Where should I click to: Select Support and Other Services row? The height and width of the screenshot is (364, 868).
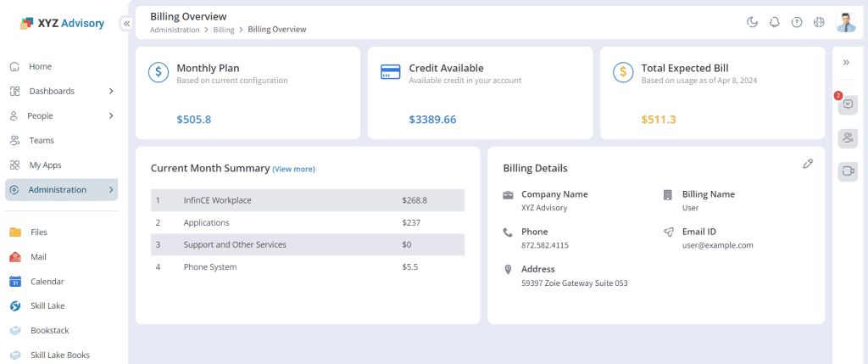(308, 244)
